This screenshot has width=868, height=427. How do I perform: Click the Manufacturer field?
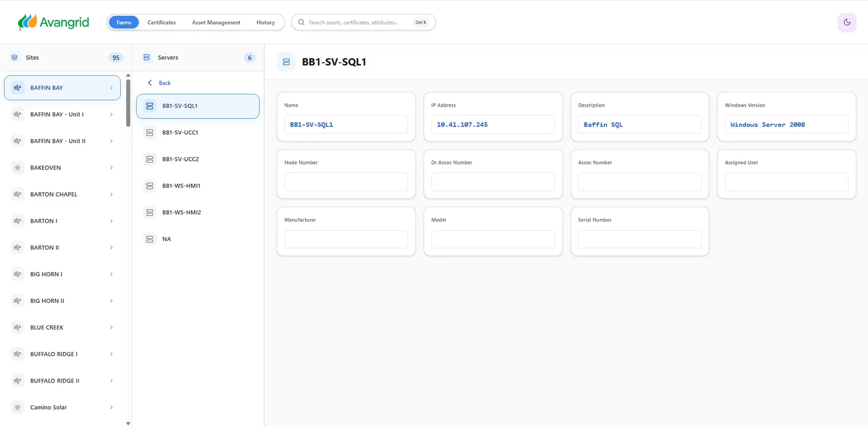[346, 239]
